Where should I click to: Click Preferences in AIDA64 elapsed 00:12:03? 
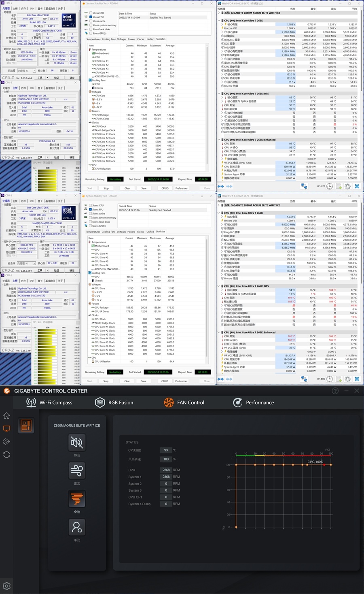(x=181, y=381)
